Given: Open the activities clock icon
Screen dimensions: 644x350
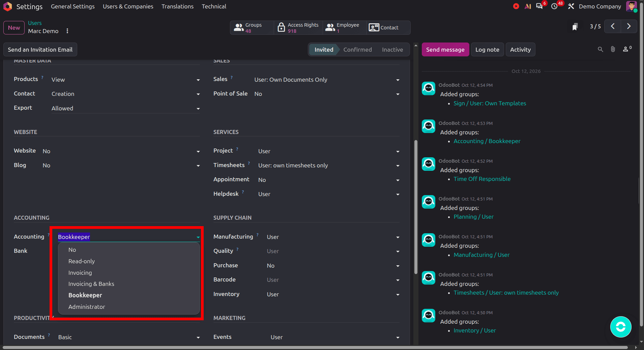Looking at the screenshot, I should coord(554,6).
